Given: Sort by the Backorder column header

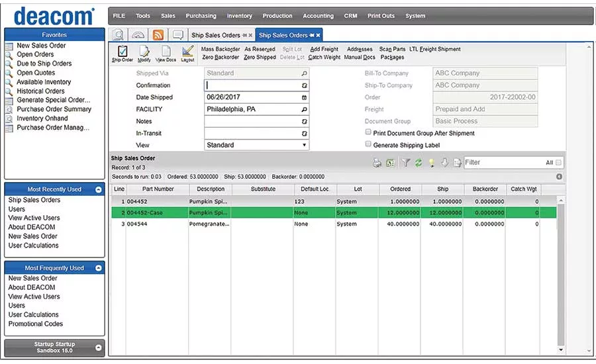Looking at the screenshot, I should 485,189.
